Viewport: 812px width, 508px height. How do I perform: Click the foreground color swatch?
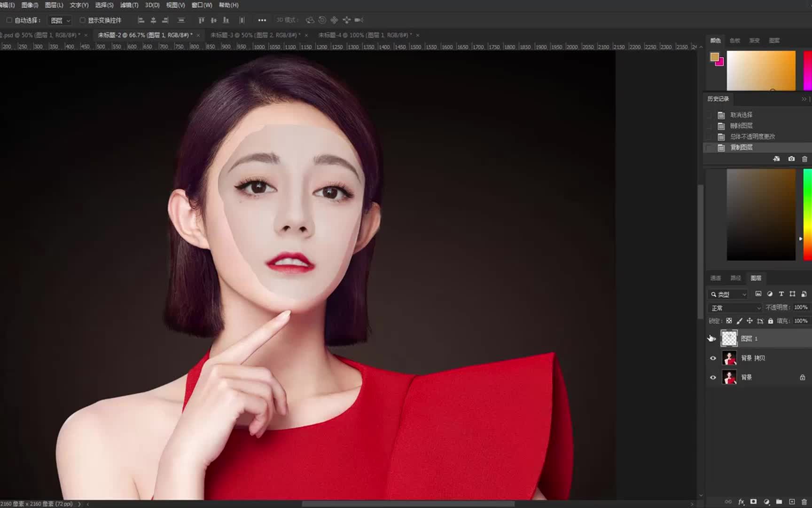pos(714,57)
